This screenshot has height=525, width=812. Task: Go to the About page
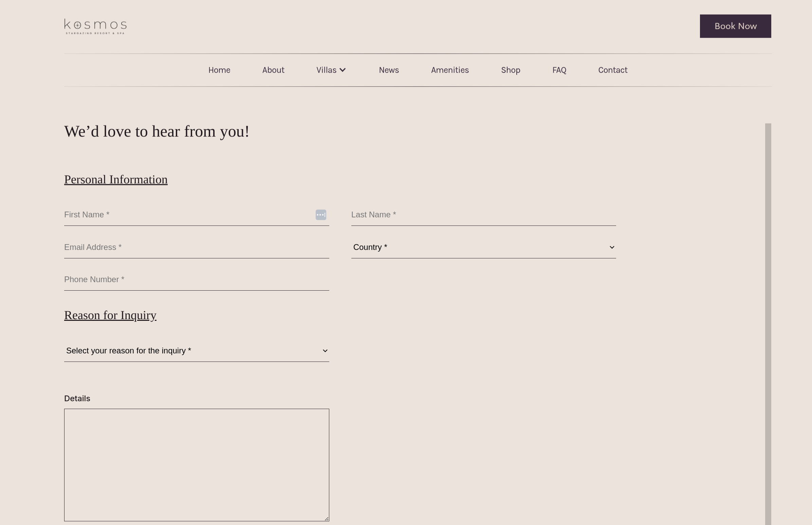point(273,70)
